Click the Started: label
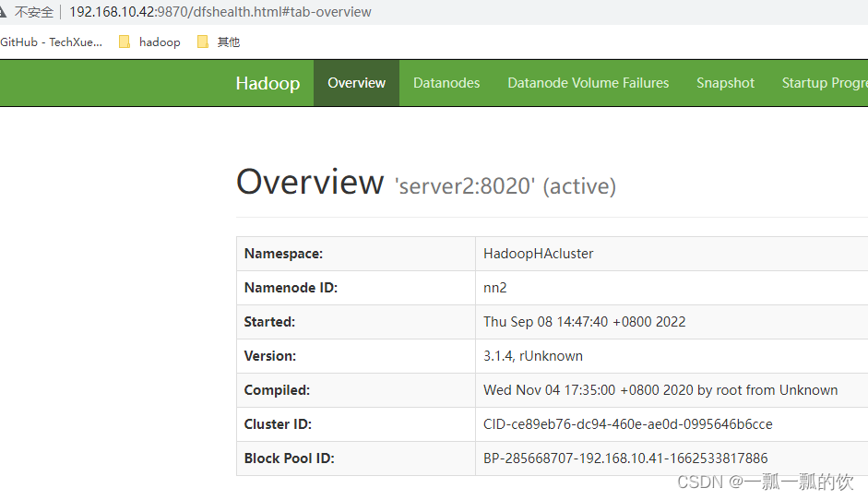Image resolution: width=868 pixels, height=500 pixels. pyautogui.click(x=269, y=322)
